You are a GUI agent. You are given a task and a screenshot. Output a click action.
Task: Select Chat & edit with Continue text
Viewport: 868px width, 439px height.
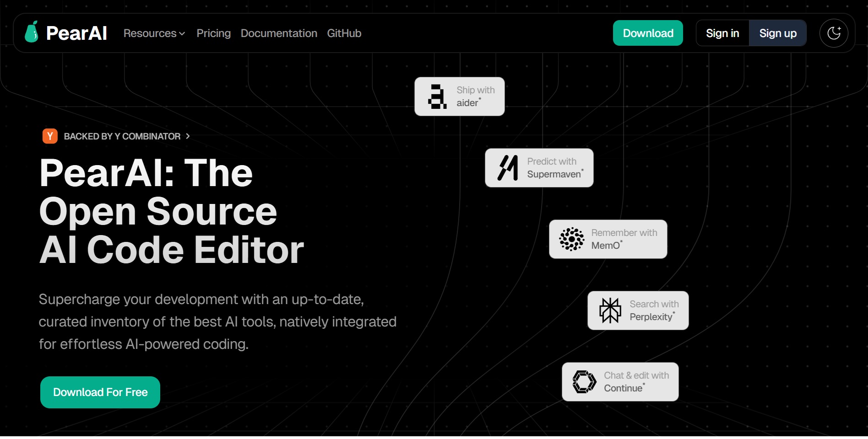pyautogui.click(x=636, y=382)
